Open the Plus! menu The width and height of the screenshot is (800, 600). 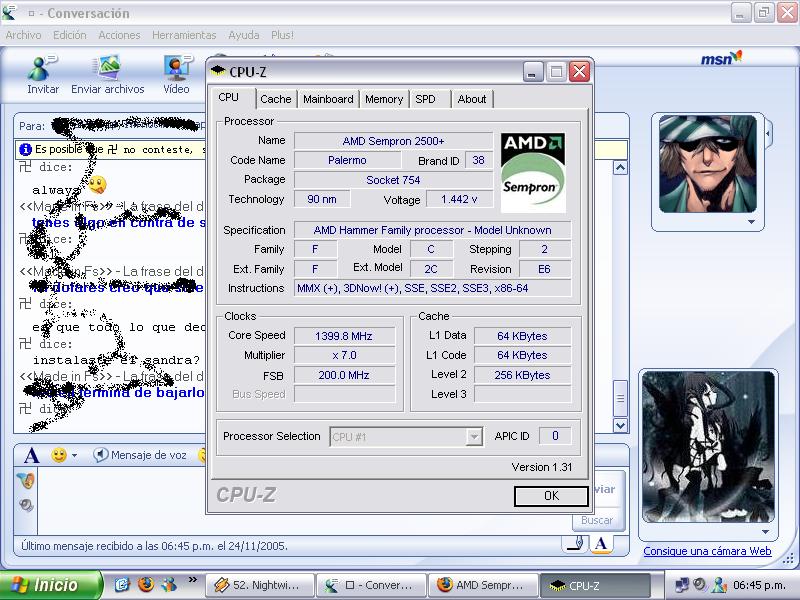[282, 35]
